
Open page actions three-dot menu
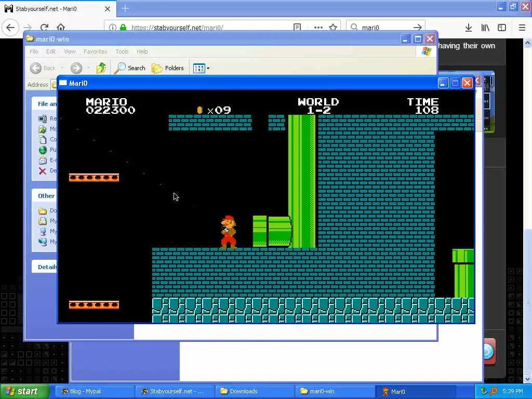(318, 27)
